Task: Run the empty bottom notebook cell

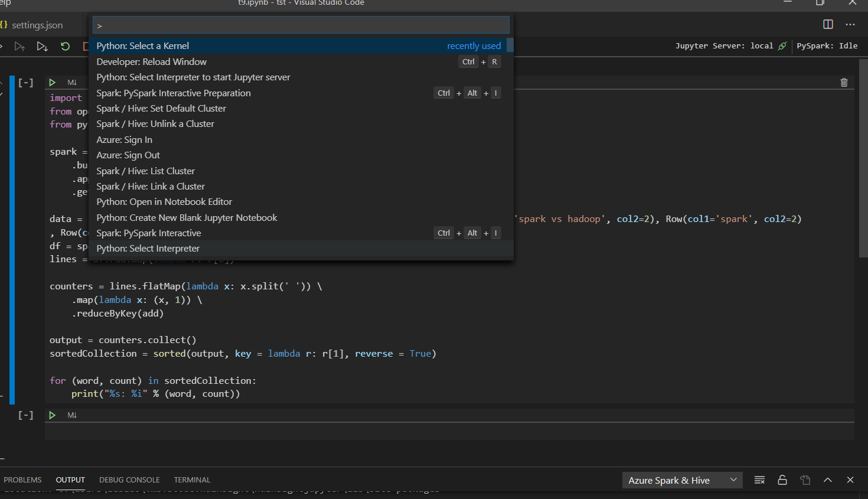Action: click(x=52, y=415)
